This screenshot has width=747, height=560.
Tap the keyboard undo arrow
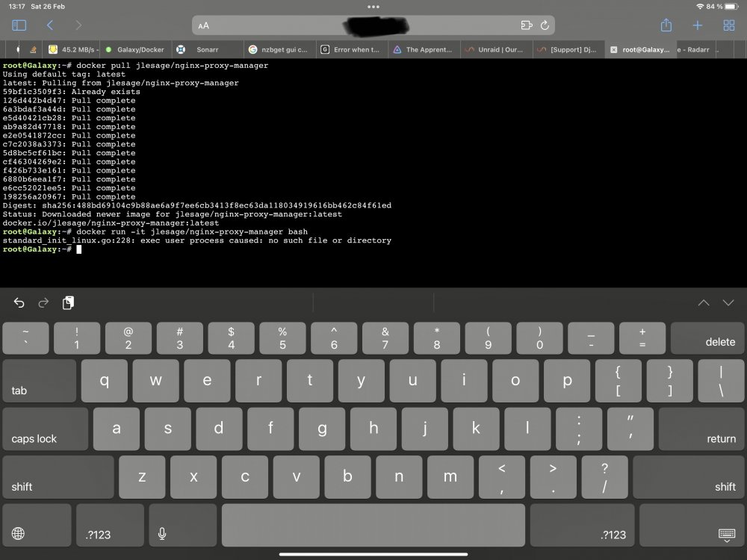coord(19,302)
